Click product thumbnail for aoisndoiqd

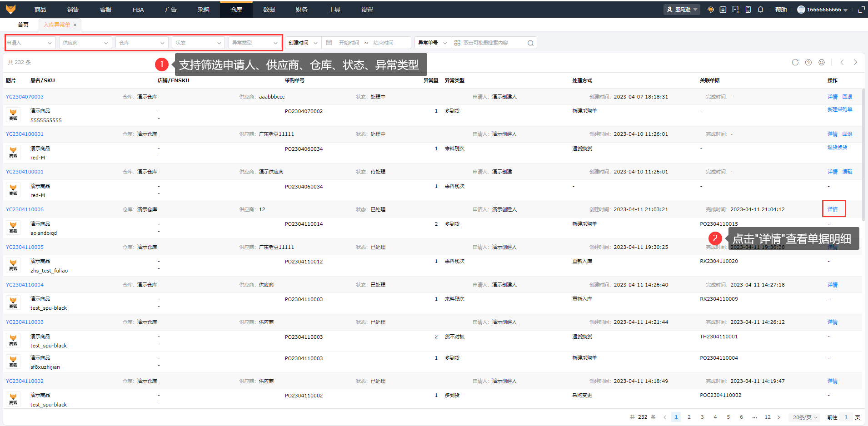[13, 228]
